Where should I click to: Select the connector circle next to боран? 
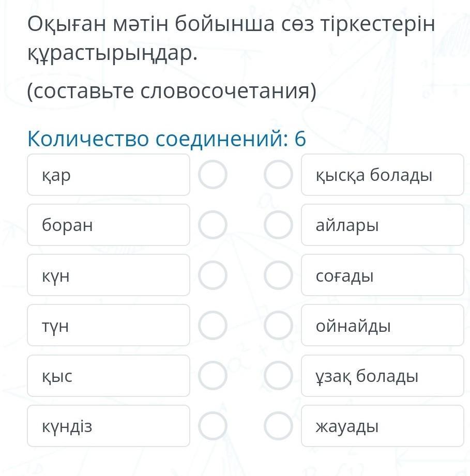click(x=213, y=225)
